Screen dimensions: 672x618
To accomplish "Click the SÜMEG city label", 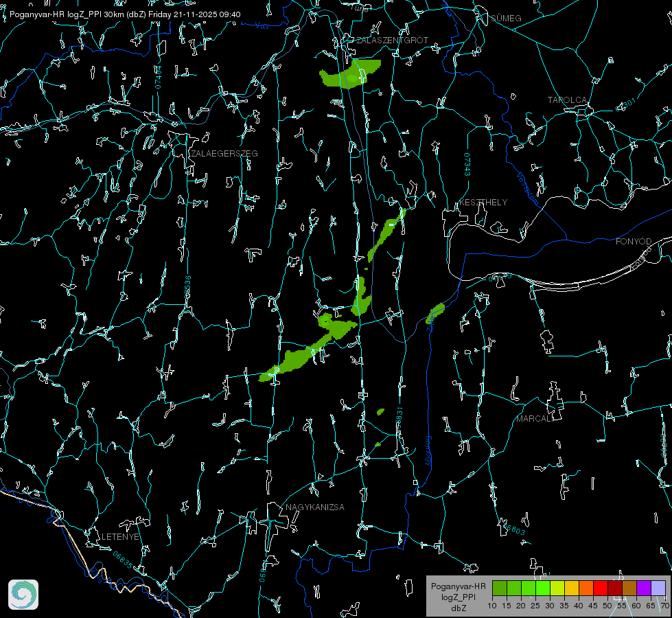I will point(506,18).
